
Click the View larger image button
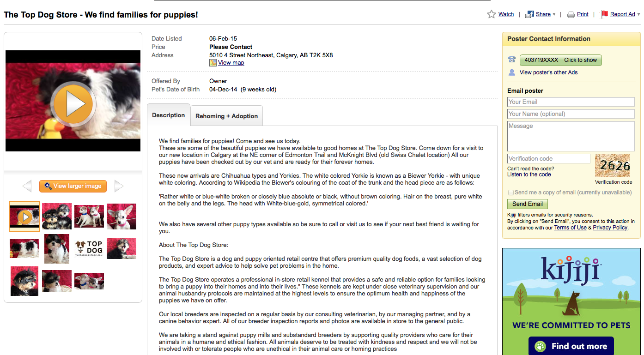(73, 186)
